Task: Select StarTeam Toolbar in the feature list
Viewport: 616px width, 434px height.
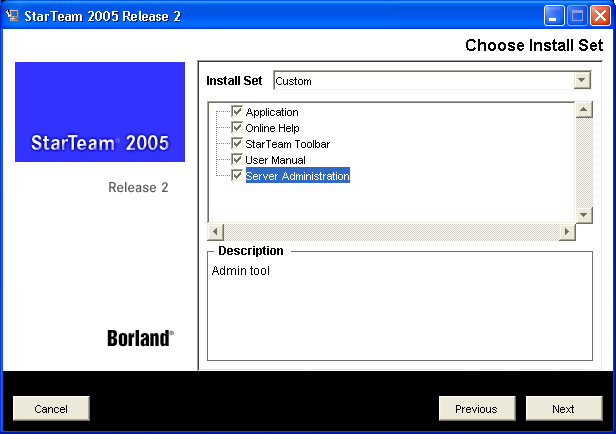Action: coord(287,144)
